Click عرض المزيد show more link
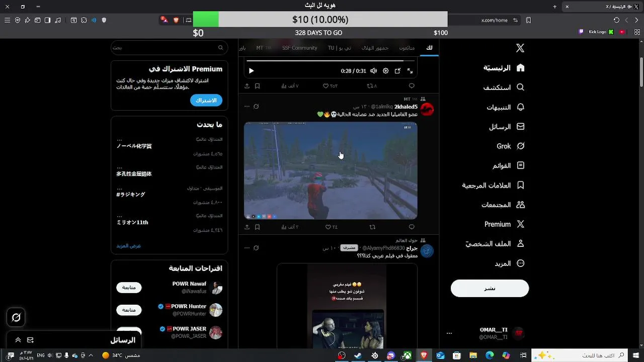Image resolution: width=644 pixels, height=362 pixels. (129, 246)
